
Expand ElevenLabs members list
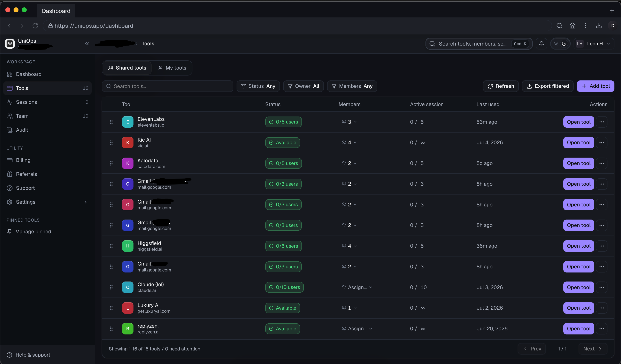pyautogui.click(x=349, y=122)
